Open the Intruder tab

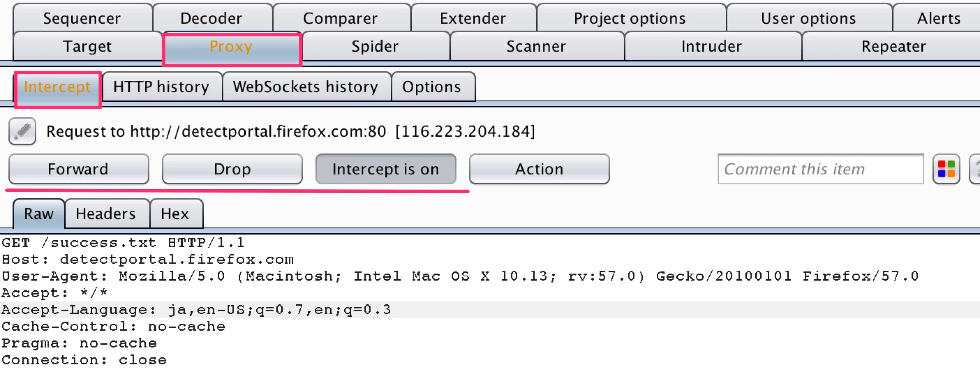[x=710, y=46]
